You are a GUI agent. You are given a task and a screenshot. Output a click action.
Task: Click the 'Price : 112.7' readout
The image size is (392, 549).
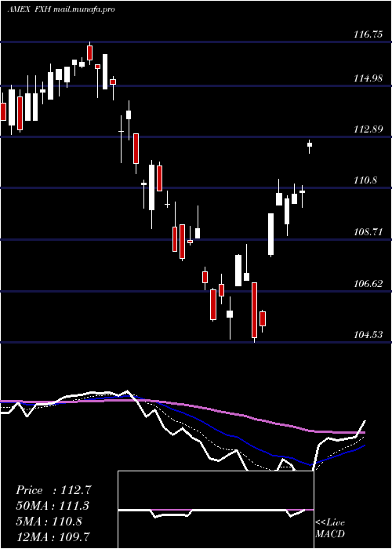coord(53,490)
